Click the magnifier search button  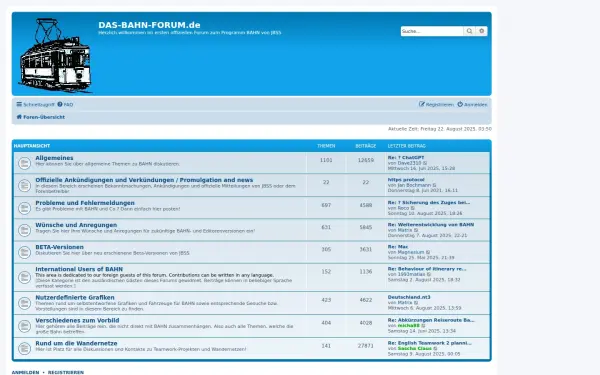(x=469, y=31)
